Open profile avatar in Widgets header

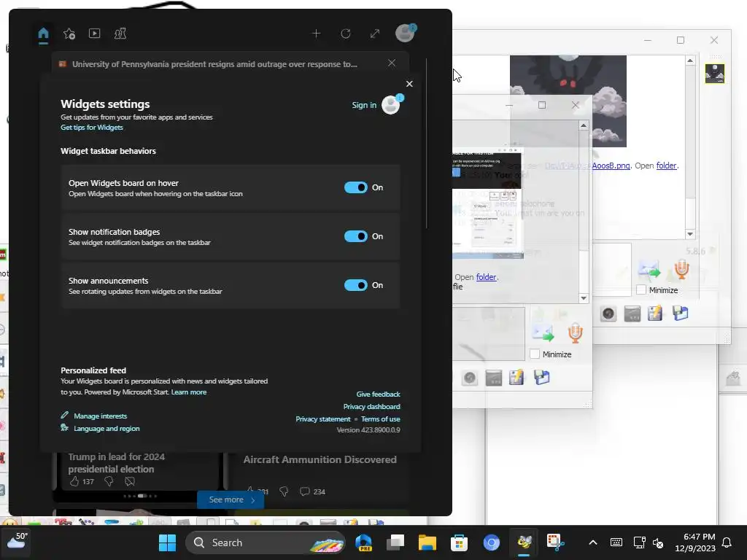tap(406, 33)
